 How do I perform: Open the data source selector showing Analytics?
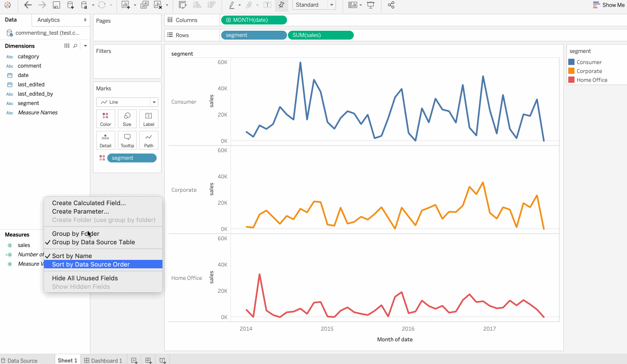(61, 20)
